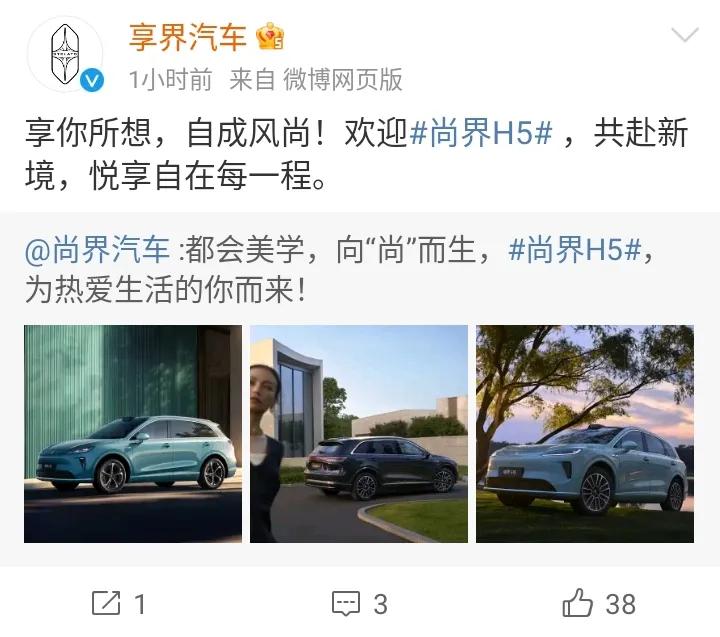Open the 享界汽车 account name link
This screenshot has height=637, width=720.
[x=187, y=37]
